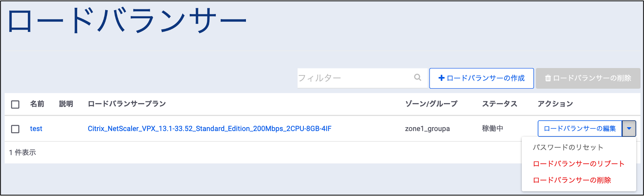Click the 説明 column header
The image size is (644, 196).
66,104
